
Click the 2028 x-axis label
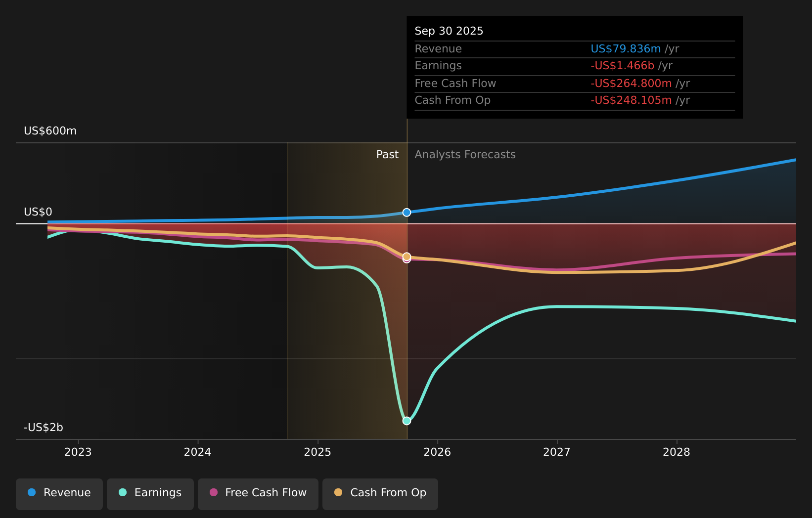pos(677,452)
